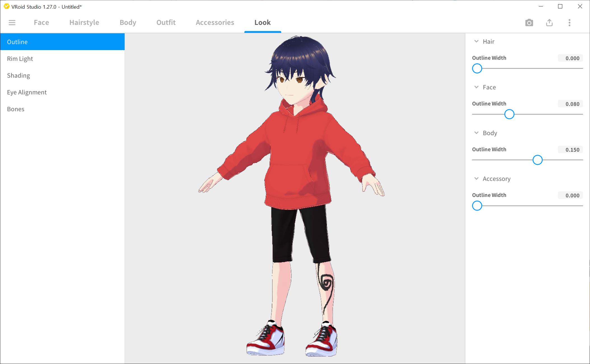590x364 pixels.
Task: Click the VRoid Studio app logo
Action: 6,6
